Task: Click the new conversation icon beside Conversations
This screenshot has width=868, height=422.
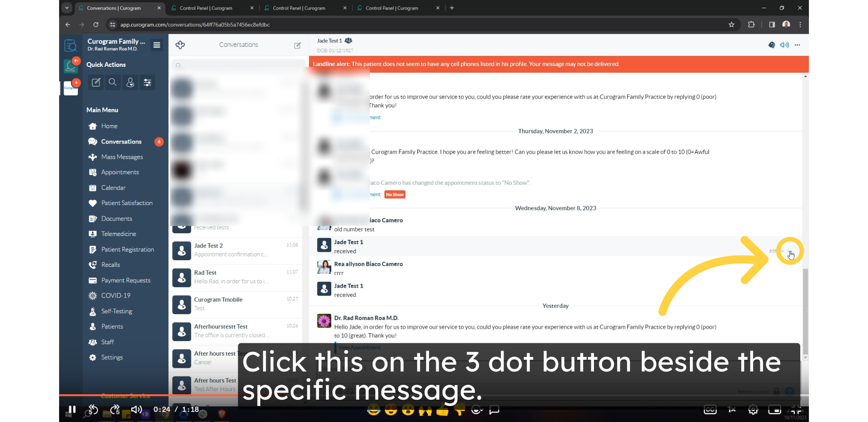Action: [297, 45]
